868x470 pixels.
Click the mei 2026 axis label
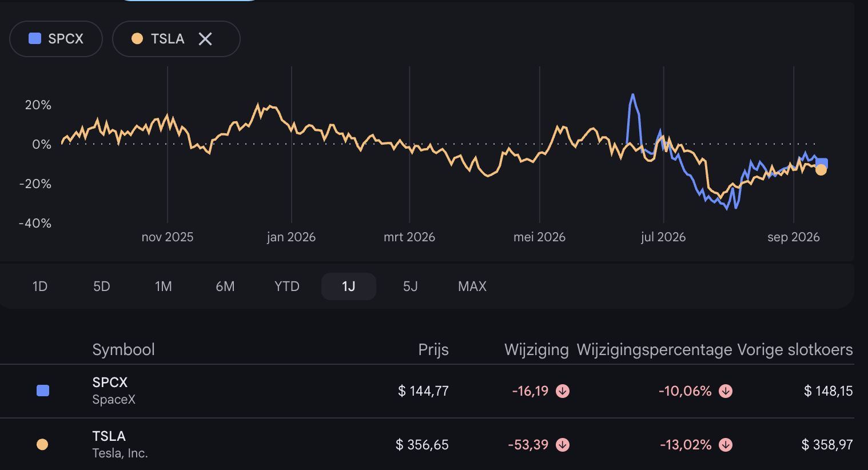(x=539, y=237)
